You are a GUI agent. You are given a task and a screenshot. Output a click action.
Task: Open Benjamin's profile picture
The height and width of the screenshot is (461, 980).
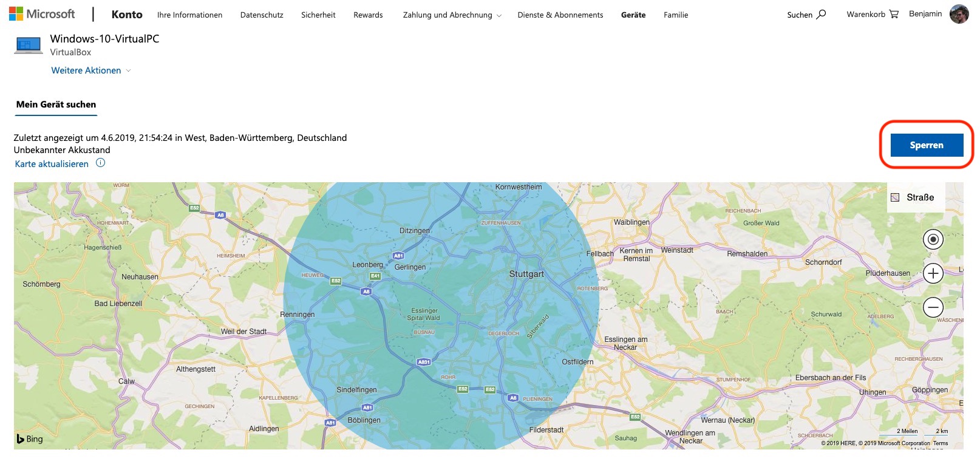pyautogui.click(x=959, y=14)
